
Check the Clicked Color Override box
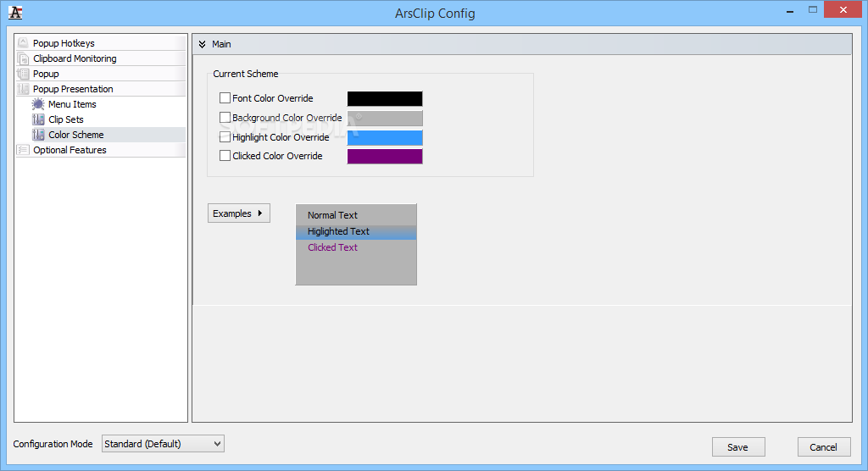(x=225, y=156)
